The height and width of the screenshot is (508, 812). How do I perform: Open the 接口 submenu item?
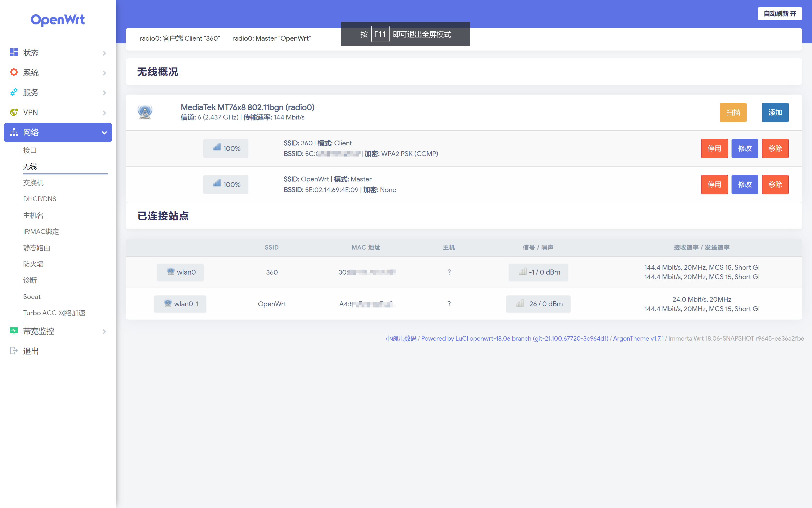click(30, 150)
